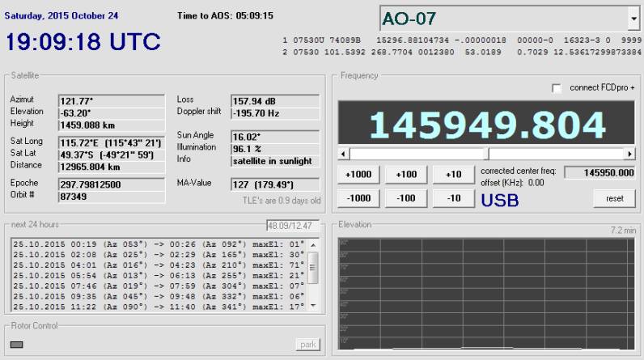Select the 09:35 pass with maxEl 06°
The height and width of the screenshot is (360, 644).
(x=159, y=296)
